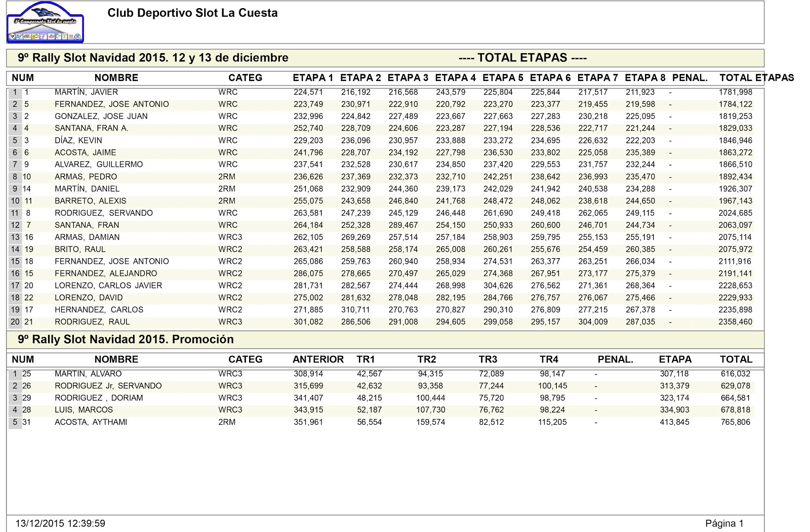810x532 pixels.
Task: Click 'RODRIGUEZ Jr, SERVANDO' name
Action: [x=108, y=386]
